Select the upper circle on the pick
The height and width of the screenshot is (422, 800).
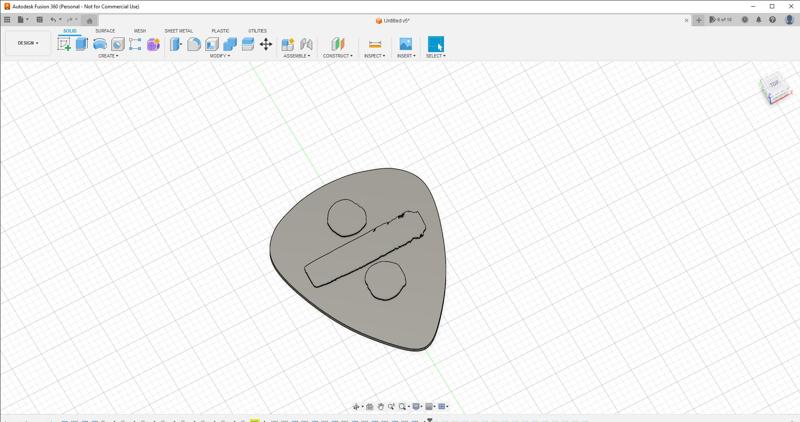click(x=346, y=218)
